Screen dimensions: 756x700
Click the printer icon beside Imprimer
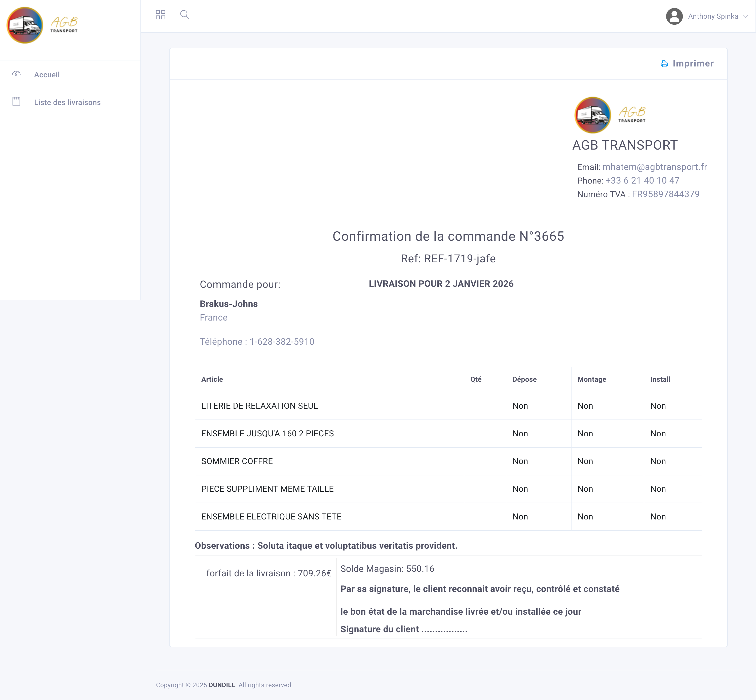tap(664, 64)
